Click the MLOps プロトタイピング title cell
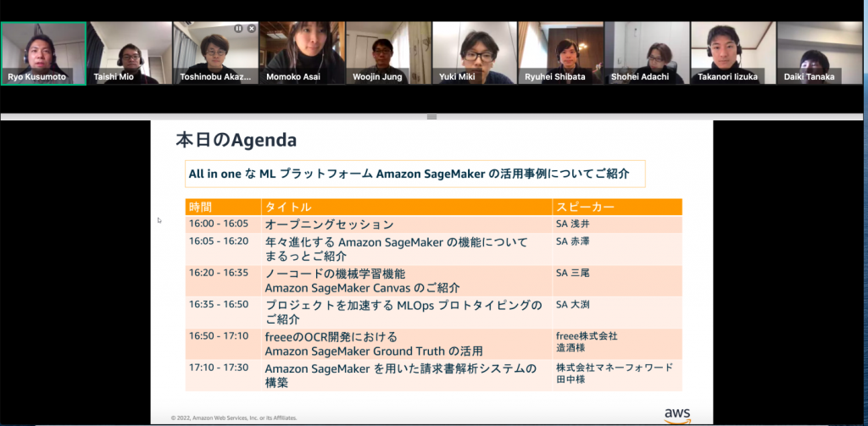868x426 pixels. pos(406,312)
